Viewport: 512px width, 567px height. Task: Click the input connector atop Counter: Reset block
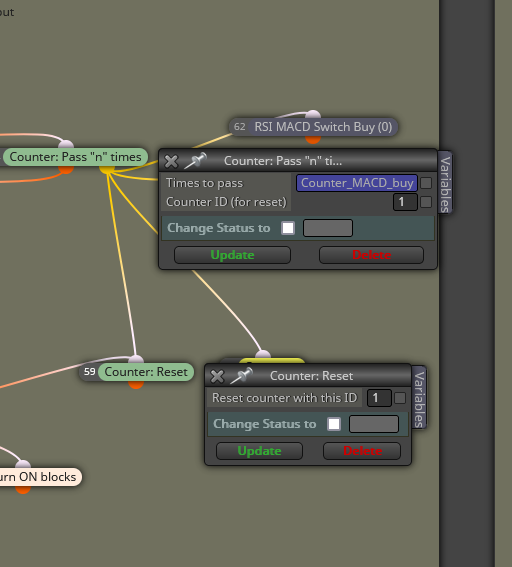click(x=136, y=359)
